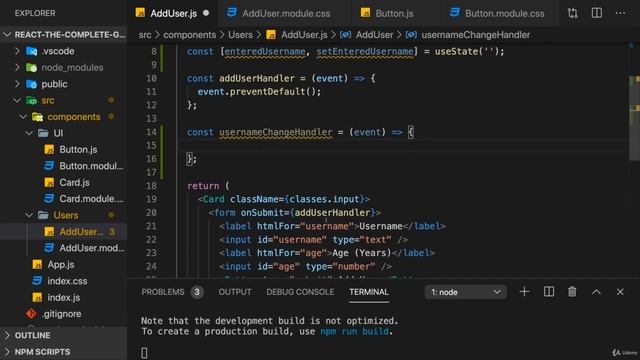Close the terminal panel

pyautogui.click(x=620, y=292)
